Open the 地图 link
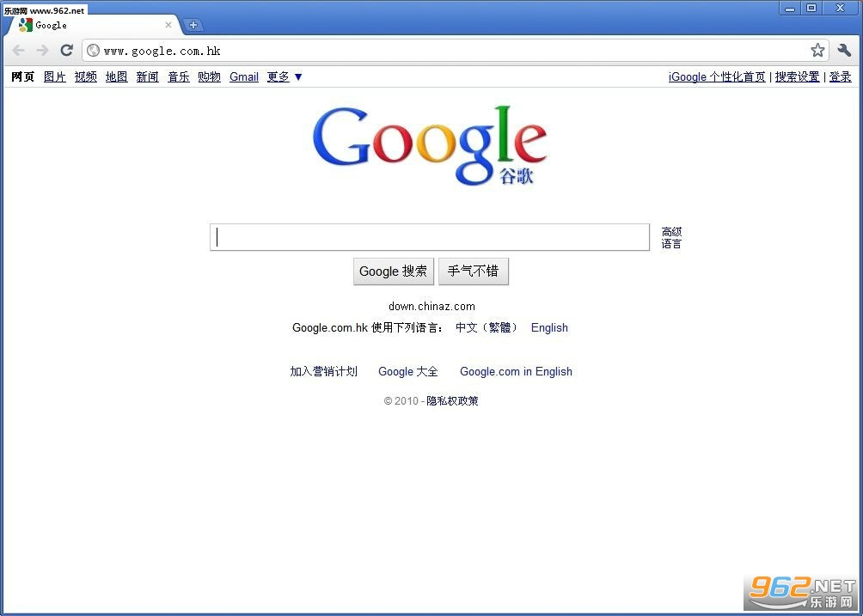Screen dimensions: 863x616 pos(116,77)
